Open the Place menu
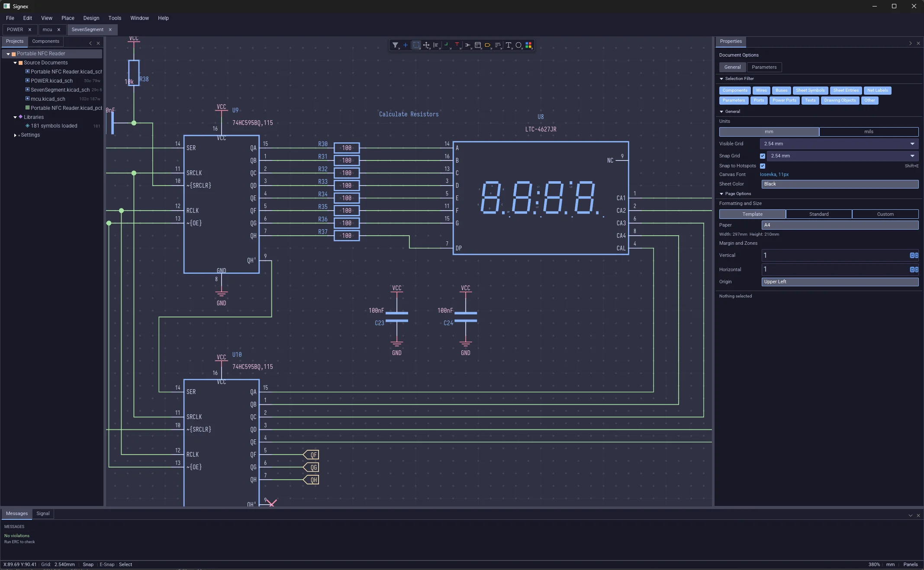 pos(68,18)
